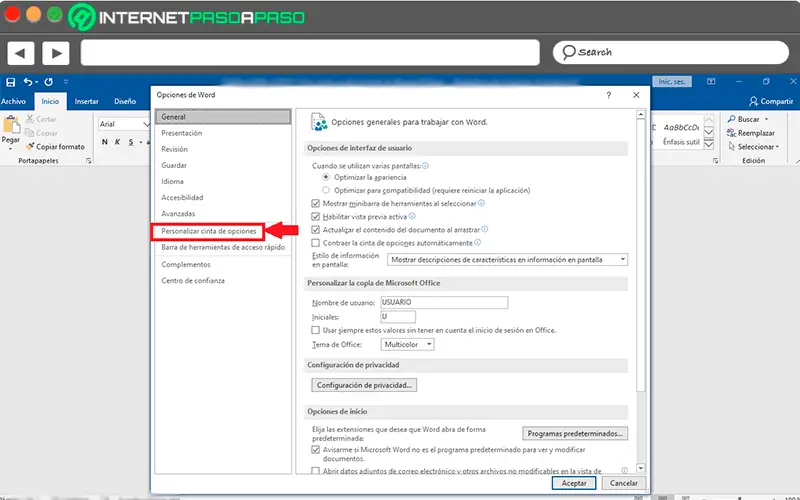Click the Nombre de usuario text field

coord(444,302)
